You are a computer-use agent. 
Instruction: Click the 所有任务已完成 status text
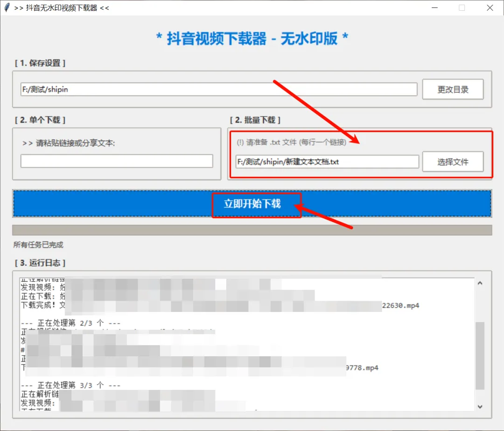(x=38, y=245)
